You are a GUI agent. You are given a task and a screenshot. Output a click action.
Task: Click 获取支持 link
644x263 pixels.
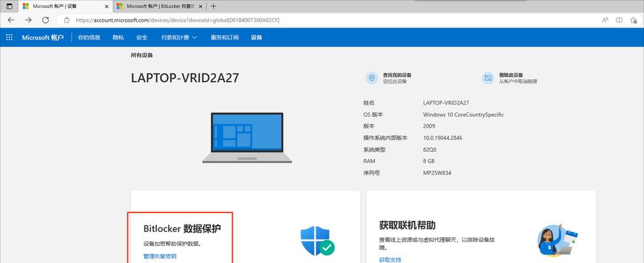(x=390, y=260)
